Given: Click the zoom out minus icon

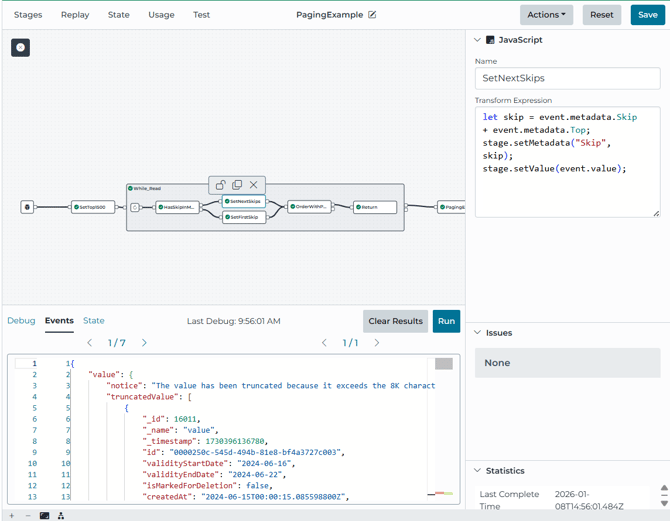Looking at the screenshot, I should (26, 516).
